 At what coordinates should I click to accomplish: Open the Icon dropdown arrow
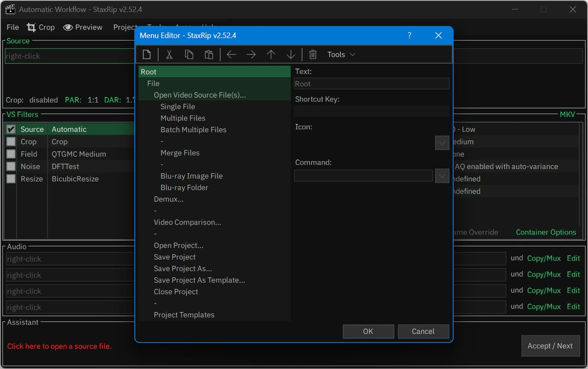tap(442, 143)
